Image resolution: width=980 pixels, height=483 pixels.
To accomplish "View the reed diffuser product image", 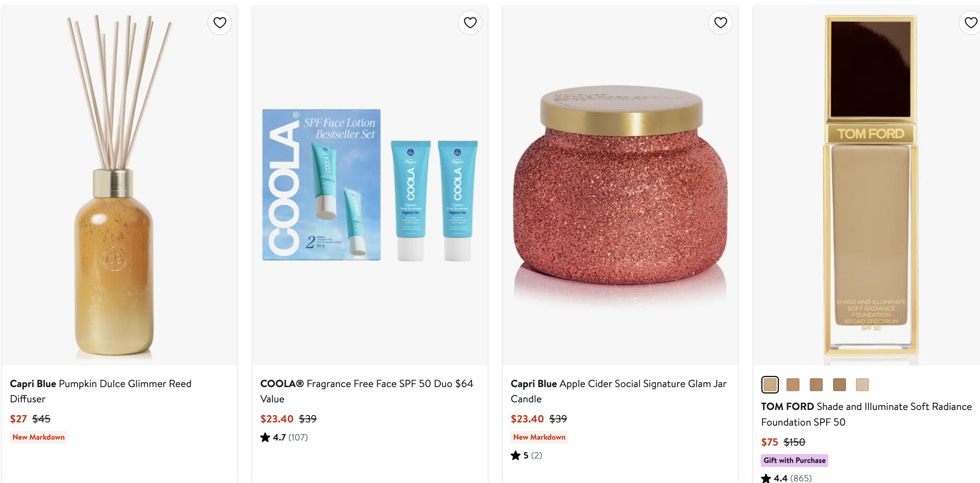I will [x=120, y=185].
